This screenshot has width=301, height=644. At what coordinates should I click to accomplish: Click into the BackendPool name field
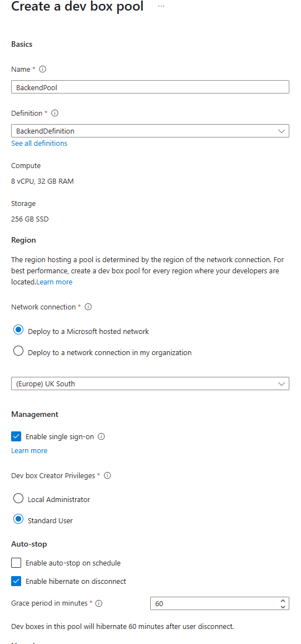[x=150, y=87]
